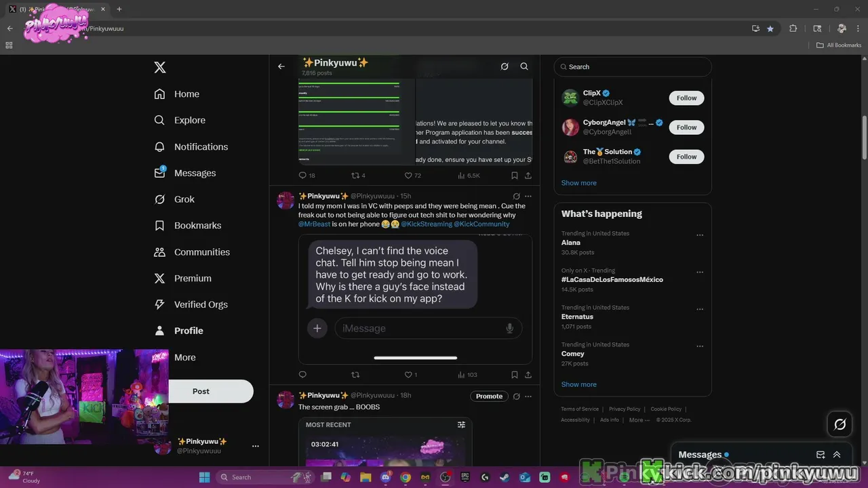The height and width of the screenshot is (488, 868).
Task: Open more options on the 15h post
Action: [x=528, y=197]
